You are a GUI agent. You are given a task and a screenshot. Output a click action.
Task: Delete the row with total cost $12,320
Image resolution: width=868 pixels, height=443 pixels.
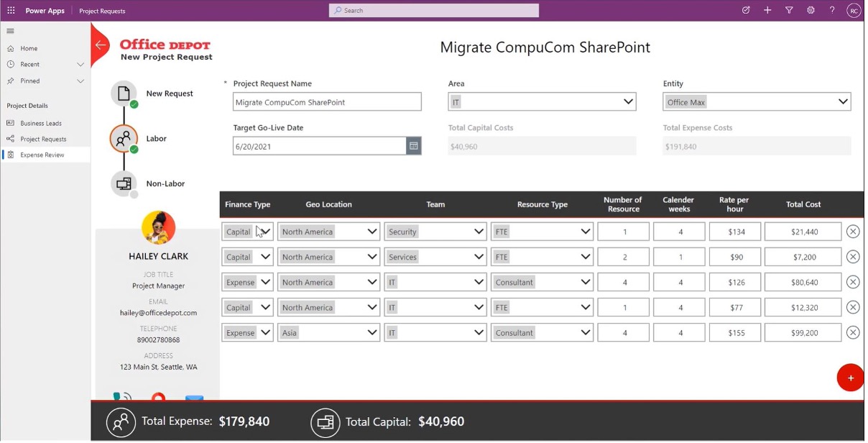point(853,307)
